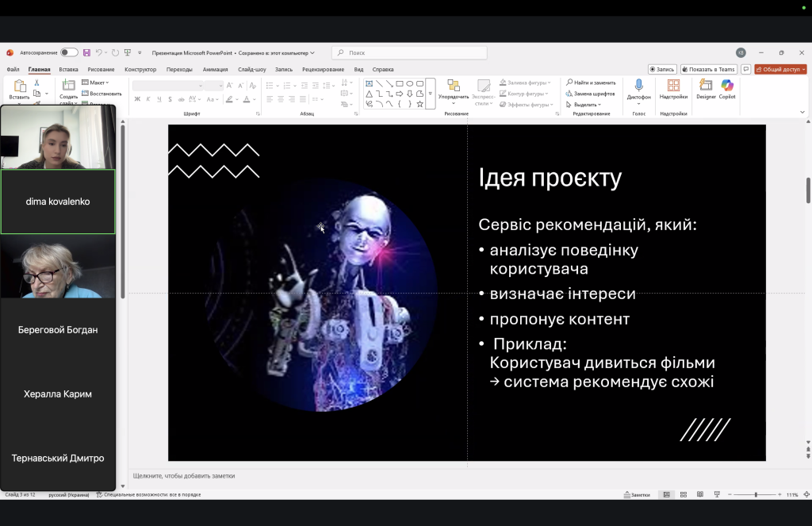Switch to slide sorter view in the status bar
This screenshot has height=526, width=812.
pyautogui.click(x=683, y=495)
